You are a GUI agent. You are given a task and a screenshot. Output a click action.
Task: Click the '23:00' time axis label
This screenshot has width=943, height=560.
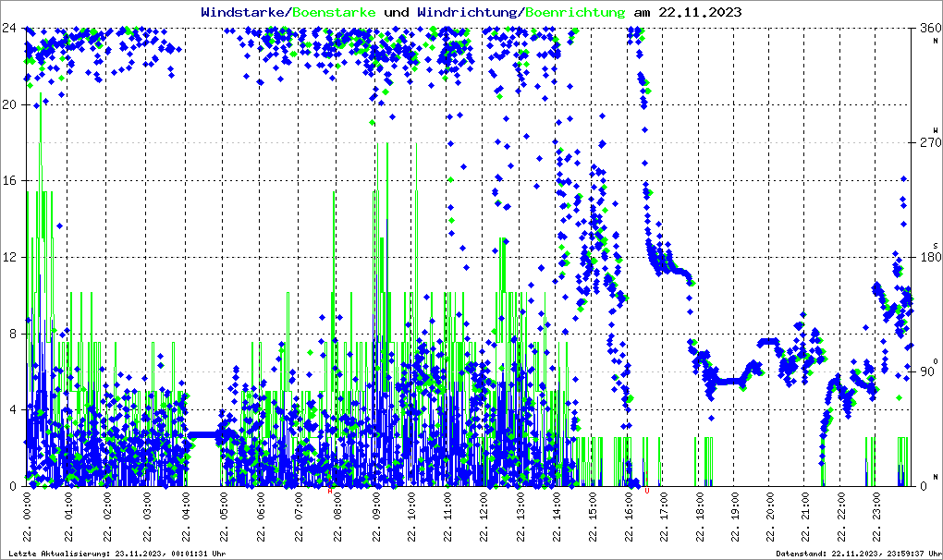pyautogui.click(x=876, y=517)
